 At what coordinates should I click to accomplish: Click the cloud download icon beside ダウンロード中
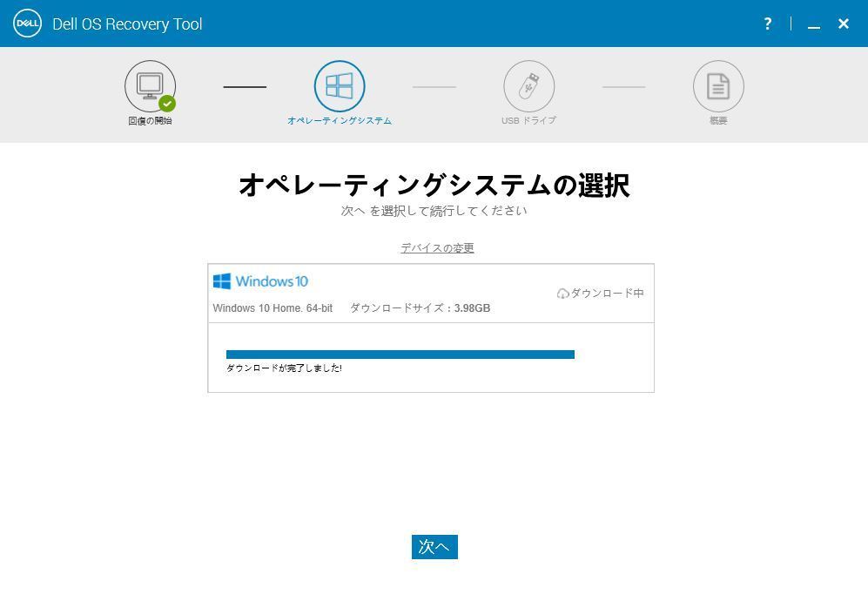[x=562, y=294]
